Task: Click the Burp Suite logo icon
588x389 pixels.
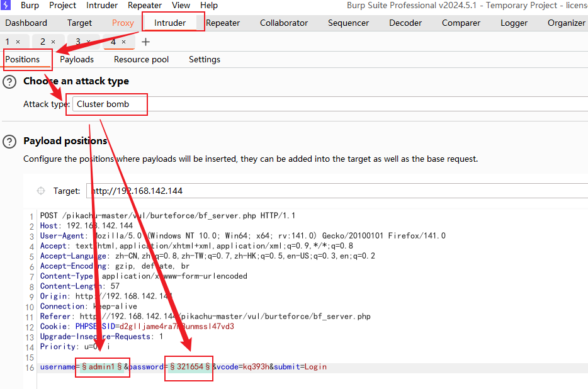Action: pos(5,5)
